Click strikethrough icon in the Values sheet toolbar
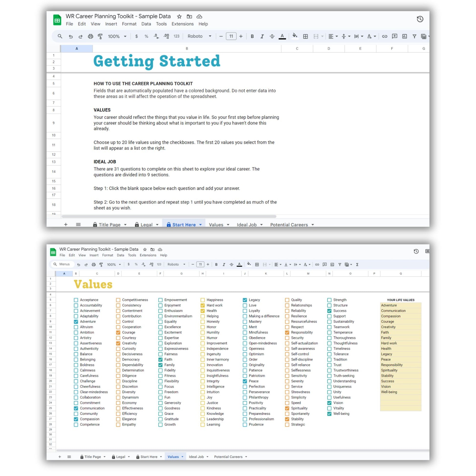Screen dimensions: 476x476 coord(231,264)
